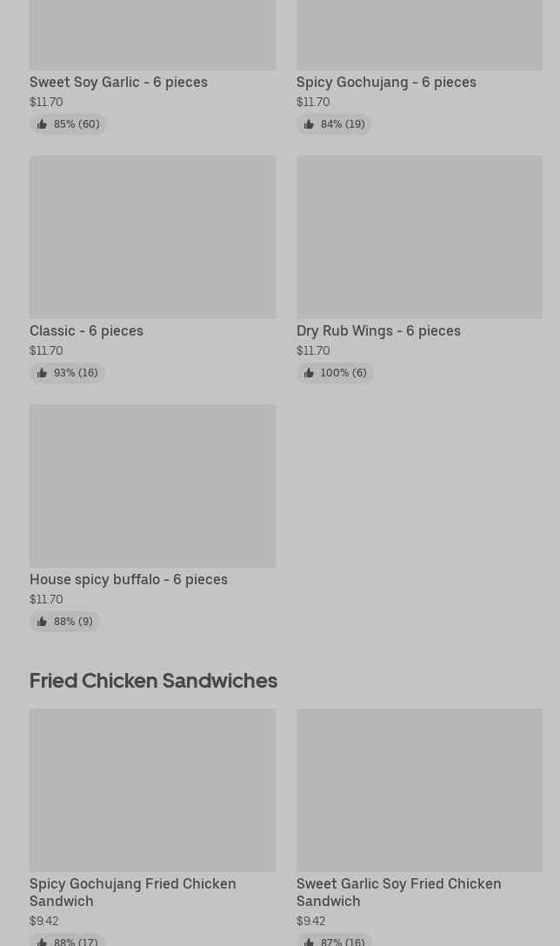This screenshot has height=946, width=560.
Task: Select Dry Rub Wings - 6 pieces title
Action: pos(378,330)
